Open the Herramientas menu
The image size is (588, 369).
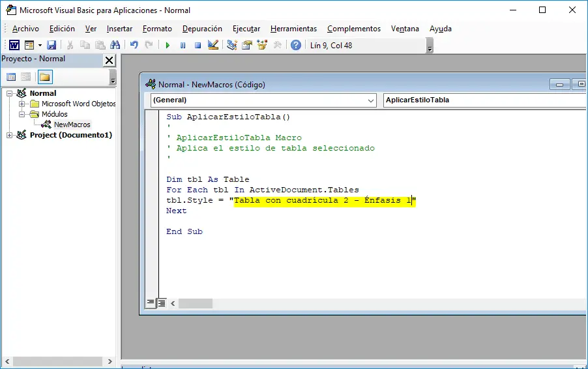point(293,29)
